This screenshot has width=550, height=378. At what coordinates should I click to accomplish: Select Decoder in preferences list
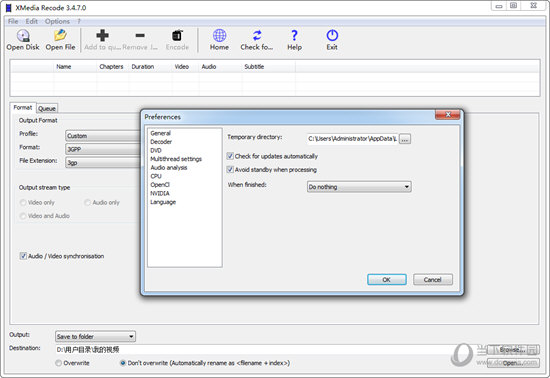[x=161, y=142]
